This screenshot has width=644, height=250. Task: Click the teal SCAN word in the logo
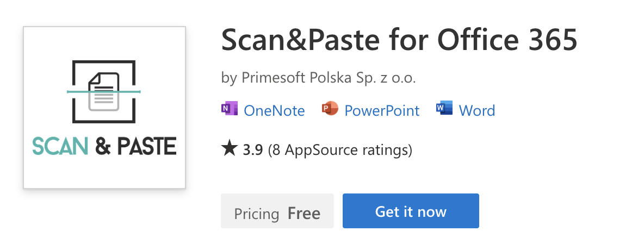click(x=60, y=146)
